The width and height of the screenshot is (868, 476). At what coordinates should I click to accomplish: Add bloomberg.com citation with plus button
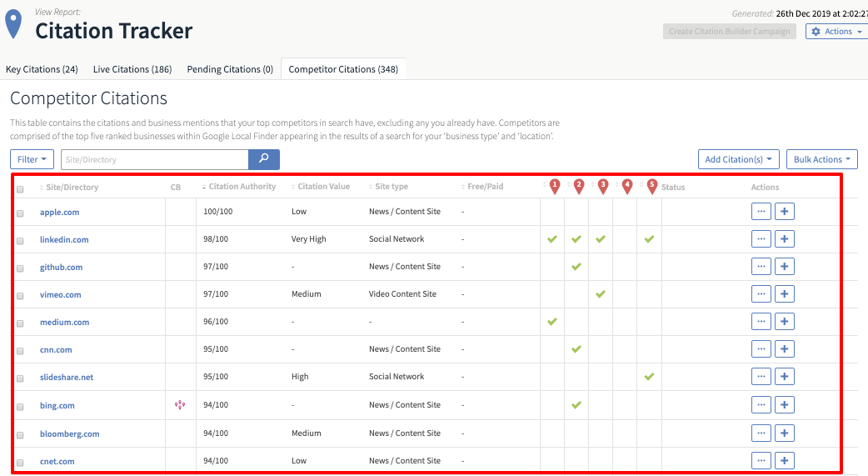click(x=785, y=433)
